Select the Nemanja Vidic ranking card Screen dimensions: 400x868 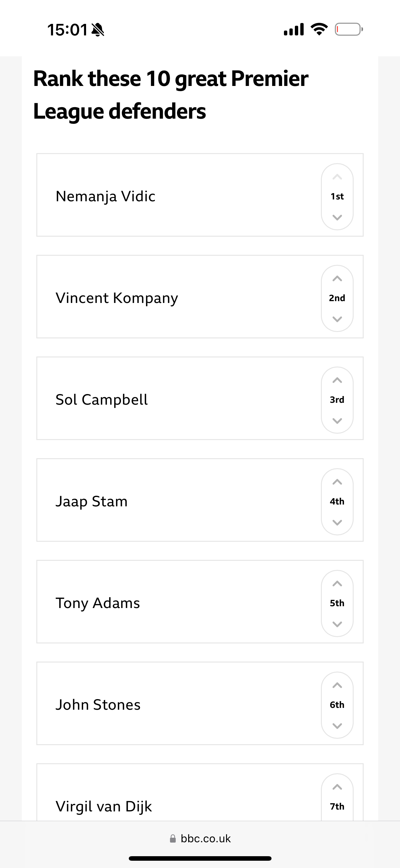tap(200, 195)
